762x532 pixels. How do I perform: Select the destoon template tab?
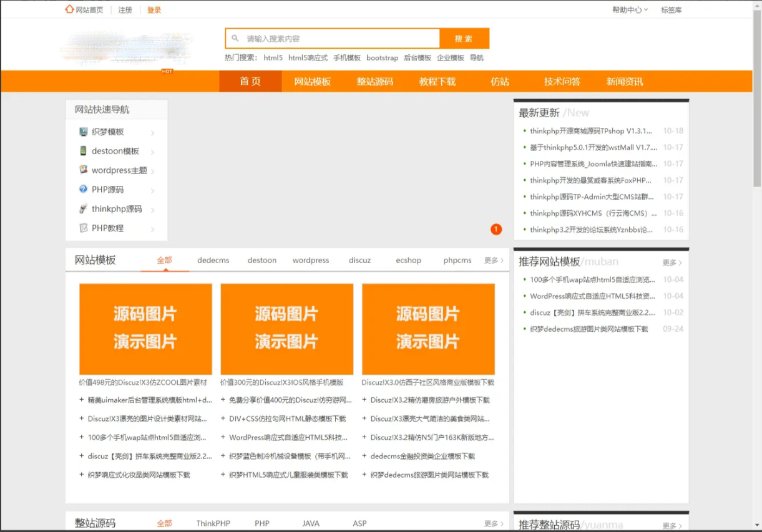coord(262,260)
